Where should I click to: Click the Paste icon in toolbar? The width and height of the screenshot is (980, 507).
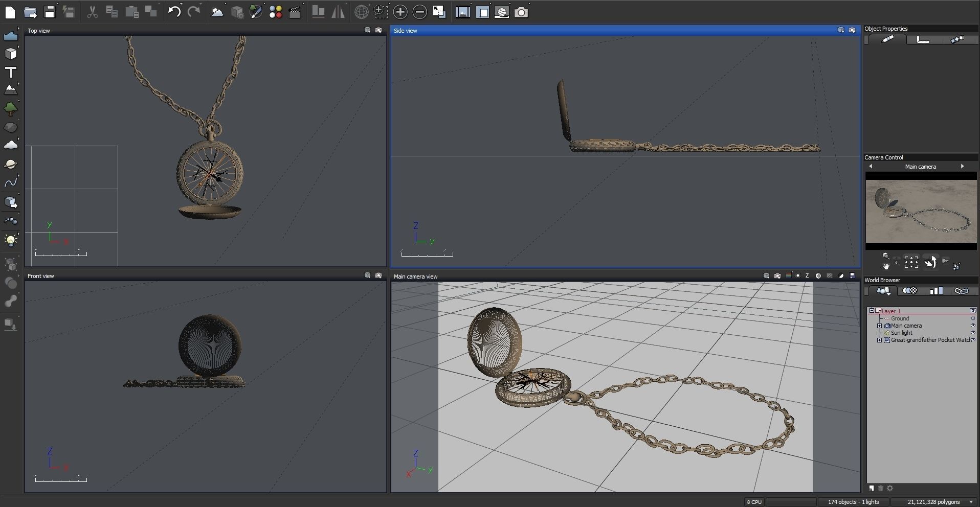point(131,12)
